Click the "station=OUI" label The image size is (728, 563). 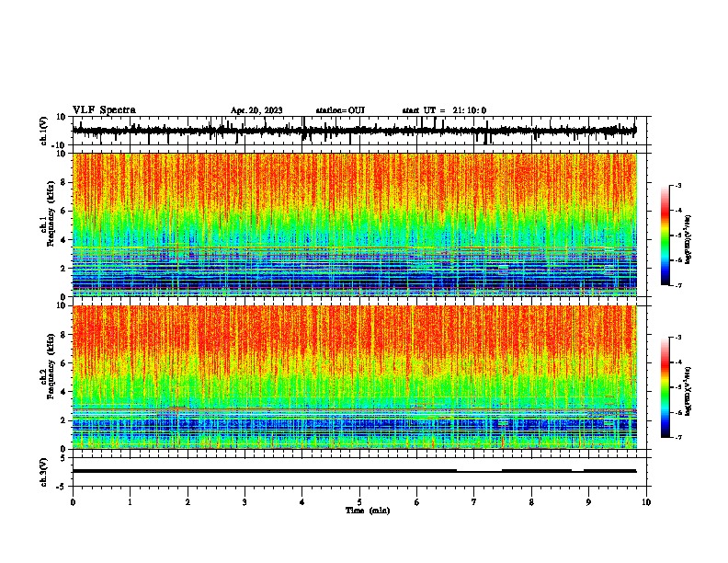click(x=340, y=110)
